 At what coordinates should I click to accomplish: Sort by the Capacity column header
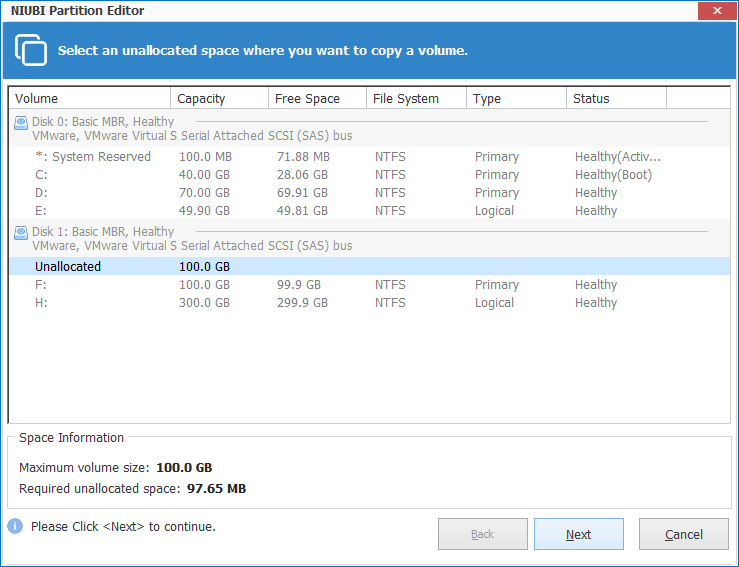[220, 98]
